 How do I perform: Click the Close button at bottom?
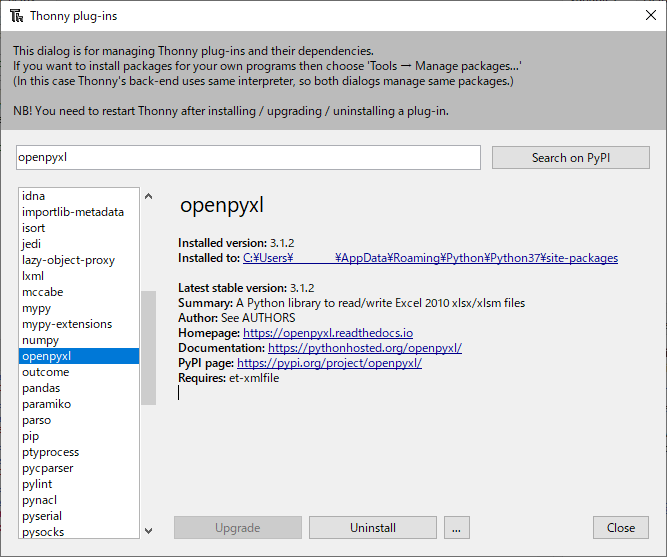click(x=620, y=528)
